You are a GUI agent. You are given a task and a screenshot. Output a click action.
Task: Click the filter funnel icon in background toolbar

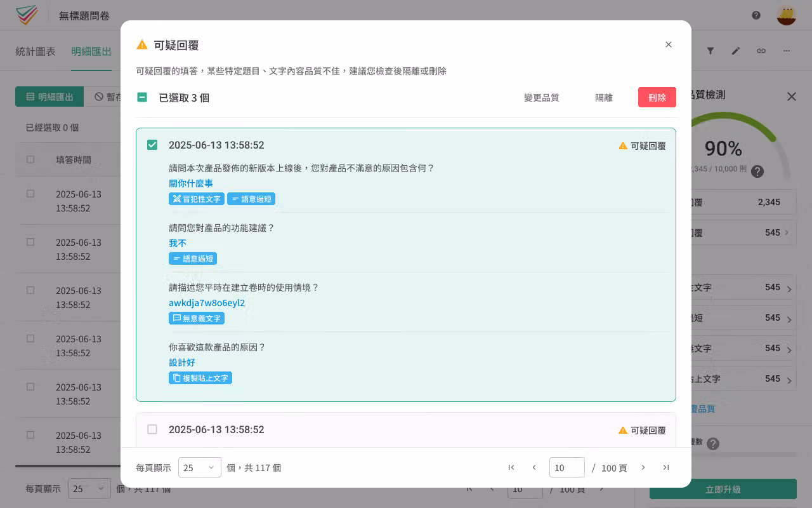click(710, 51)
